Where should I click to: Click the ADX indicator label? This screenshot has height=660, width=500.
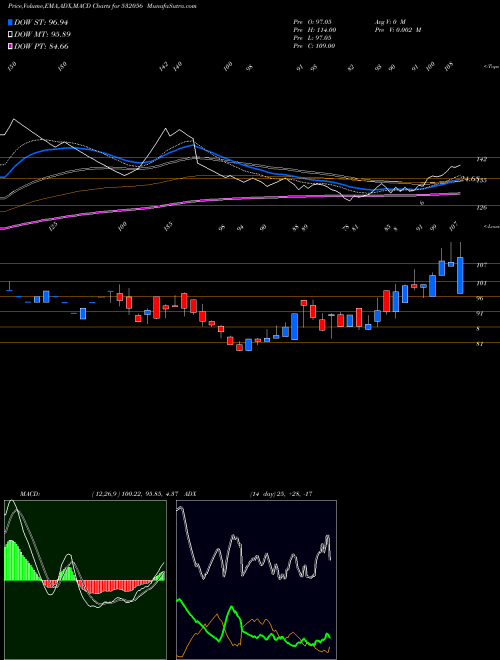[191, 494]
